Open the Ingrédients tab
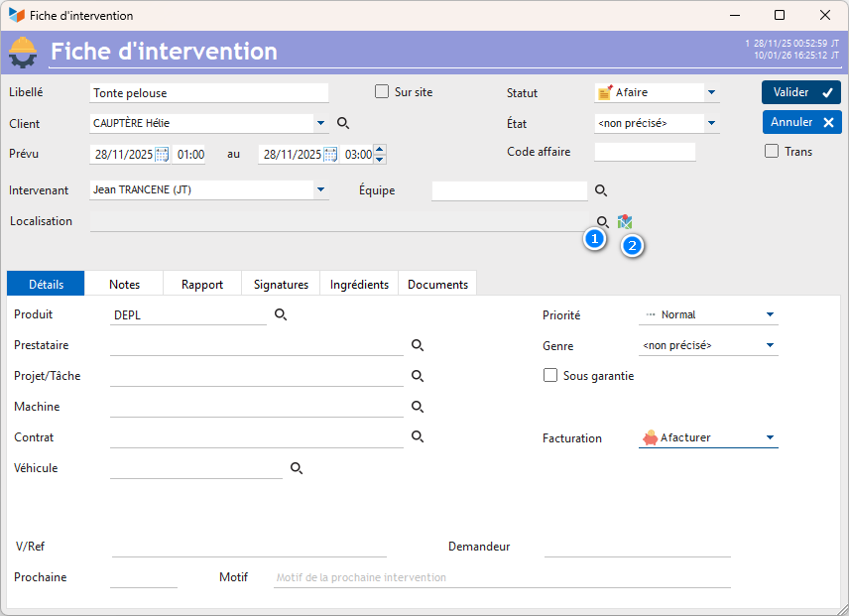 360,284
